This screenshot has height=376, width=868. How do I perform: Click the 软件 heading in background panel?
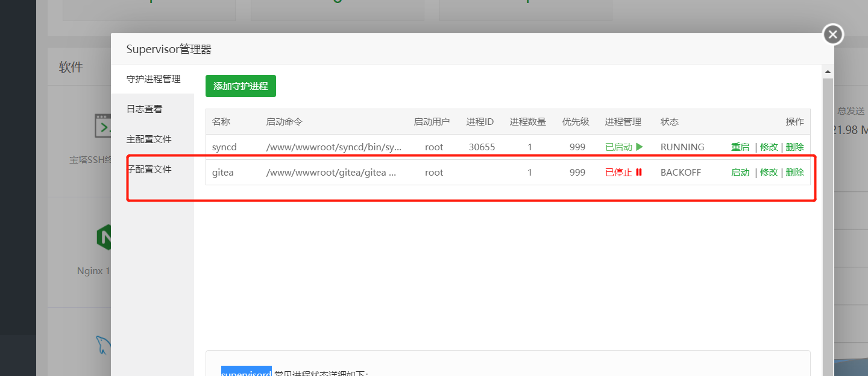tap(71, 67)
